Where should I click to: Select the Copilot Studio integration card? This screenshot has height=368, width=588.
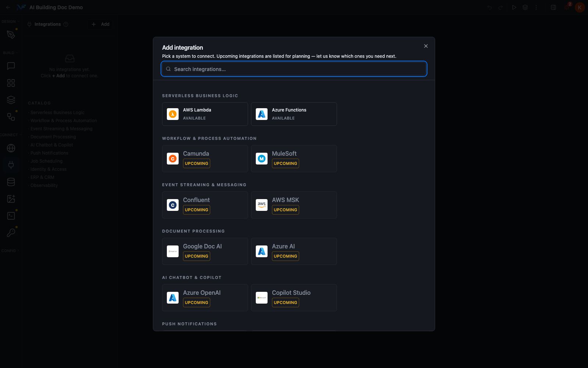click(x=294, y=298)
